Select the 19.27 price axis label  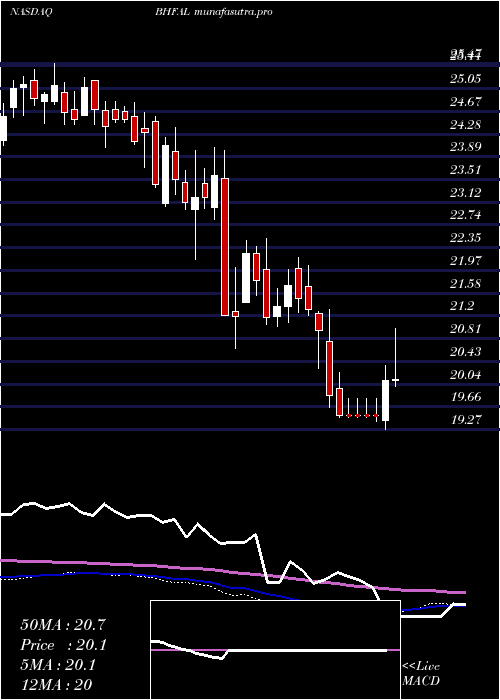466,420
